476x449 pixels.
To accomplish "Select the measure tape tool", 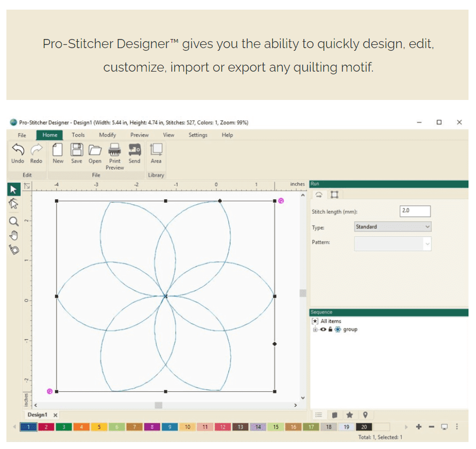I will [x=14, y=250].
